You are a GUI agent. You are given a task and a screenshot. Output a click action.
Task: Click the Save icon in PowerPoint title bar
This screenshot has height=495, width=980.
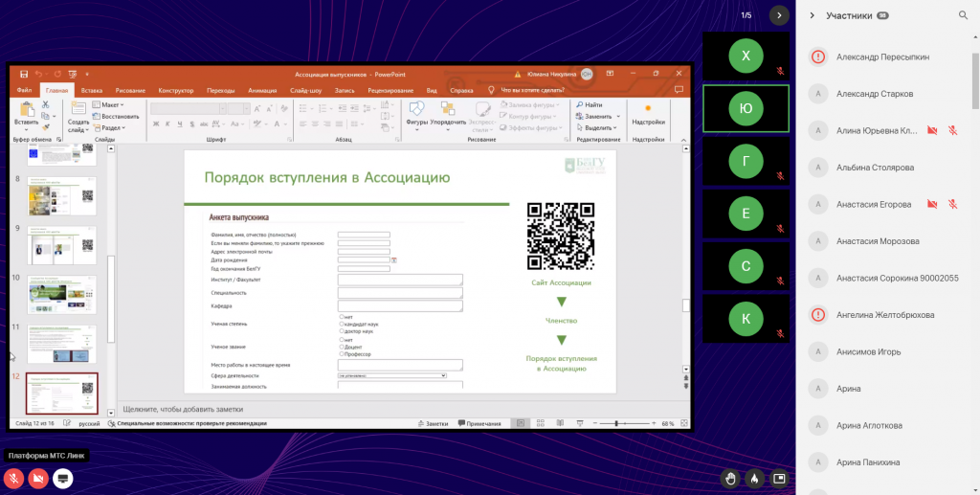point(24,74)
